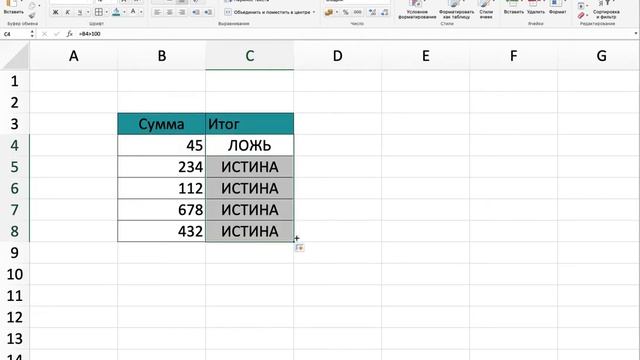This screenshot has height=360, width=640.
Task: Open Форматировать как таблицу gallery
Action: coord(456,10)
